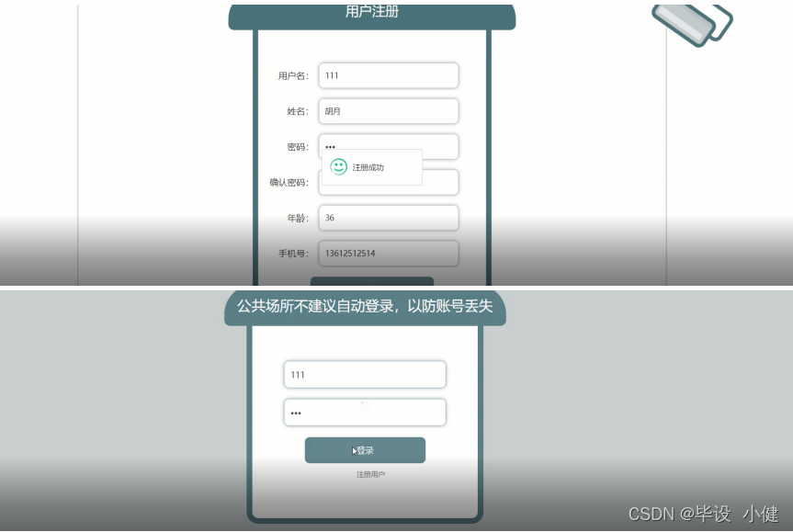The height and width of the screenshot is (532, 793).
Task: Select the 用户名 input containing 111
Action: (387, 75)
